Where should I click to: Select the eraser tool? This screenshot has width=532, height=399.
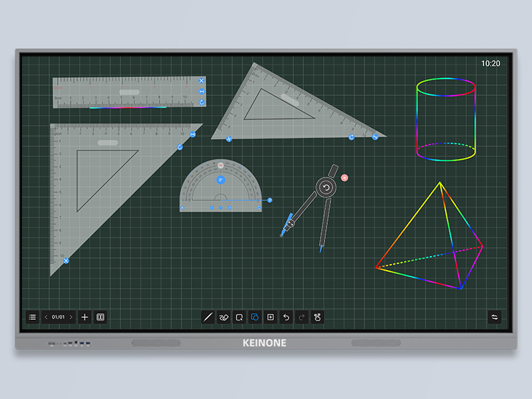click(x=223, y=317)
